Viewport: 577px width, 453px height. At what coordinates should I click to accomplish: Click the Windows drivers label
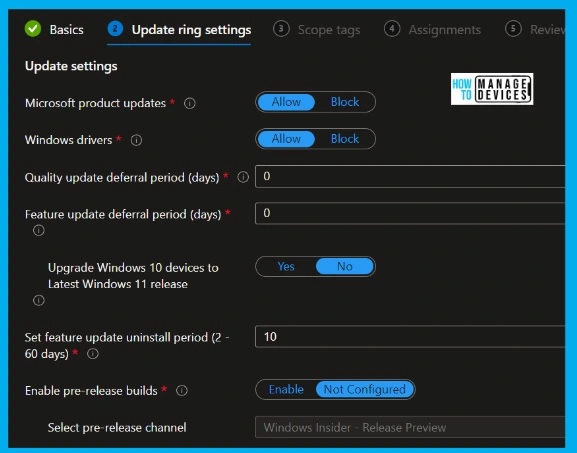click(x=68, y=140)
